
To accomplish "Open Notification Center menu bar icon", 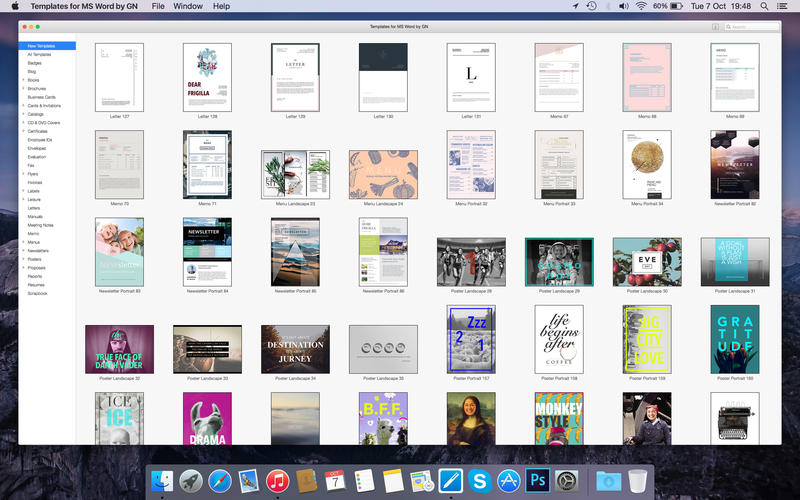I will coord(782,6).
